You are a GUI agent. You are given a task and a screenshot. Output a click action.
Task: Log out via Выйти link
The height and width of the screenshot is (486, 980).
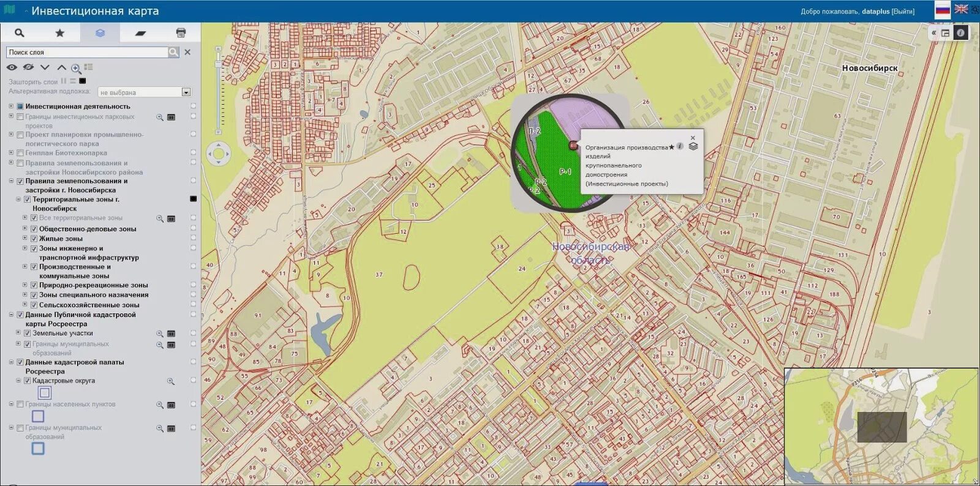903,12
